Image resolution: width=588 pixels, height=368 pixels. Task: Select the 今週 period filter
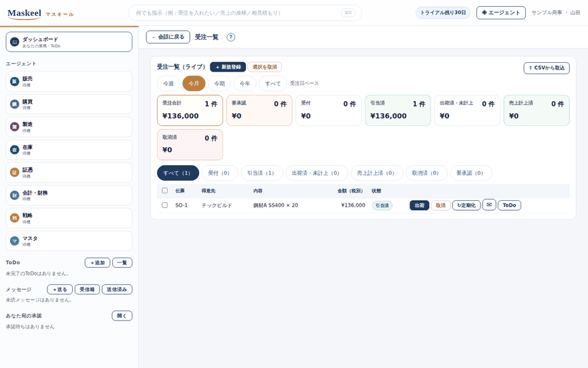[168, 84]
